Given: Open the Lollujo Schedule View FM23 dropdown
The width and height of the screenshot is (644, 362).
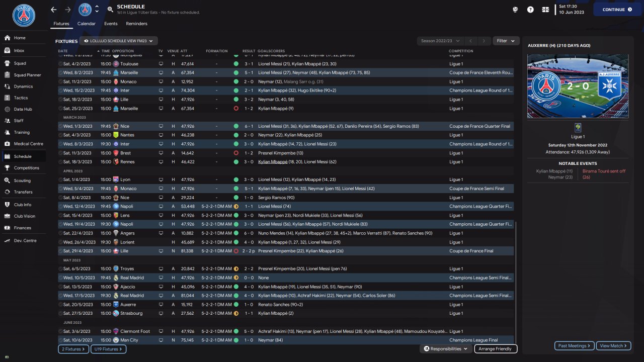Looking at the screenshot, I should click(119, 41).
